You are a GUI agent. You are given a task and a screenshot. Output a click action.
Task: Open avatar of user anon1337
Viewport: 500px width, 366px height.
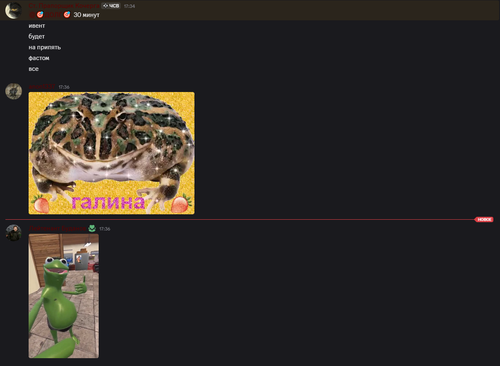point(14,91)
